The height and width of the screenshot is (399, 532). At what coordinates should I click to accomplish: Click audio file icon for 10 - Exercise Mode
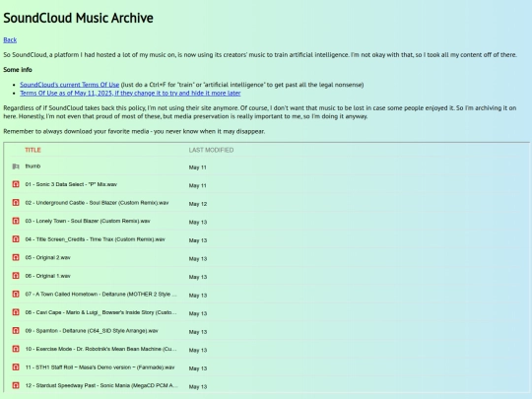click(16, 349)
